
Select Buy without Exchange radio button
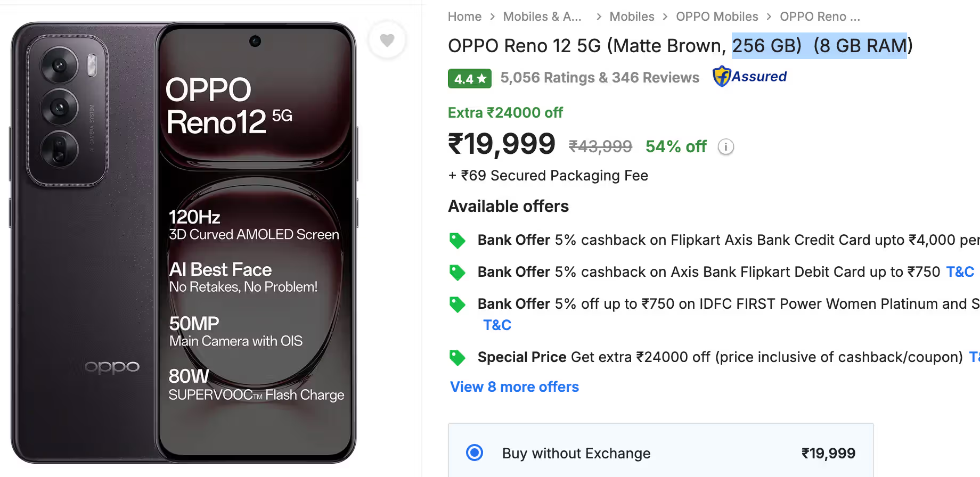coord(474,453)
